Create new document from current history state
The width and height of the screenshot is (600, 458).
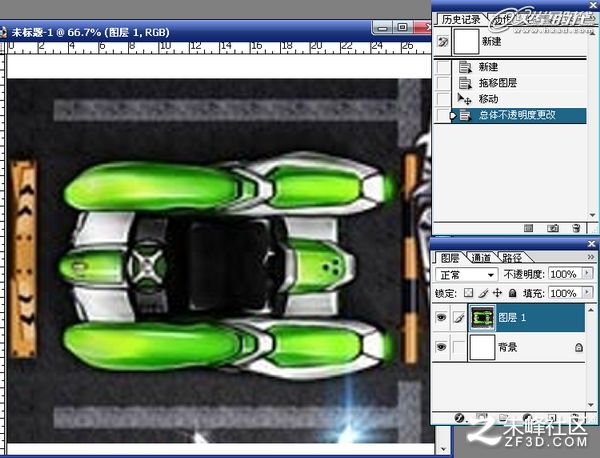pos(528,228)
